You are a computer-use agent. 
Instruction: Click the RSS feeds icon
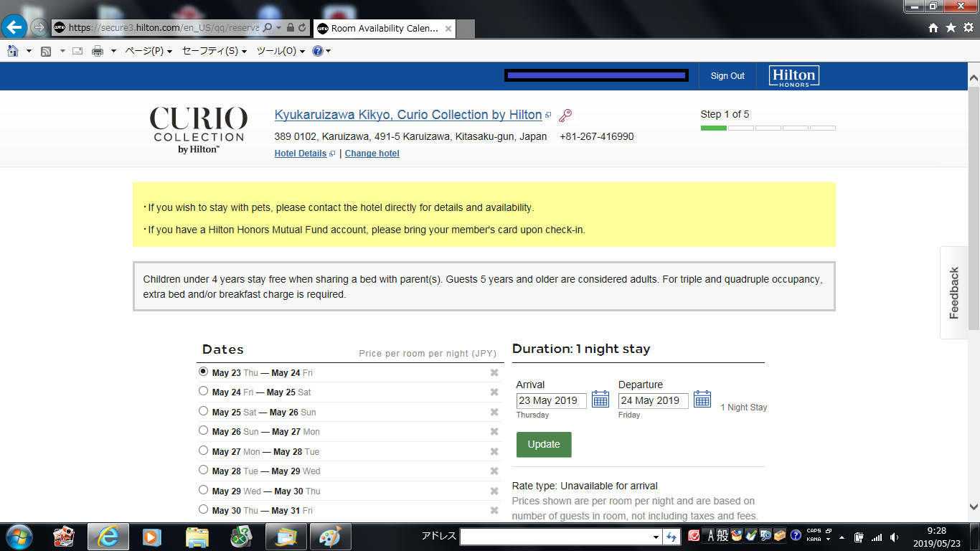(x=46, y=51)
